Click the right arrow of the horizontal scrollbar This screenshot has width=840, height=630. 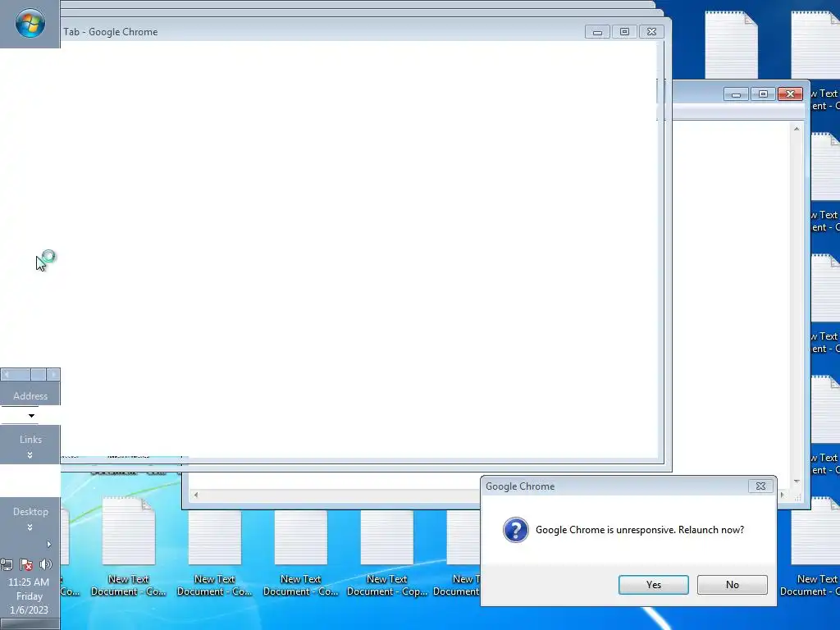click(782, 495)
